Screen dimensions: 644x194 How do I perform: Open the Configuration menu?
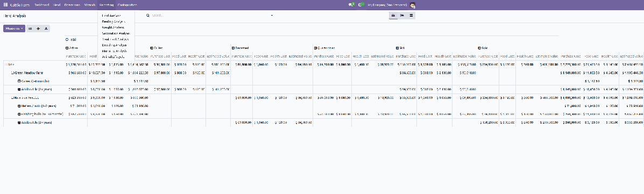(128, 5)
